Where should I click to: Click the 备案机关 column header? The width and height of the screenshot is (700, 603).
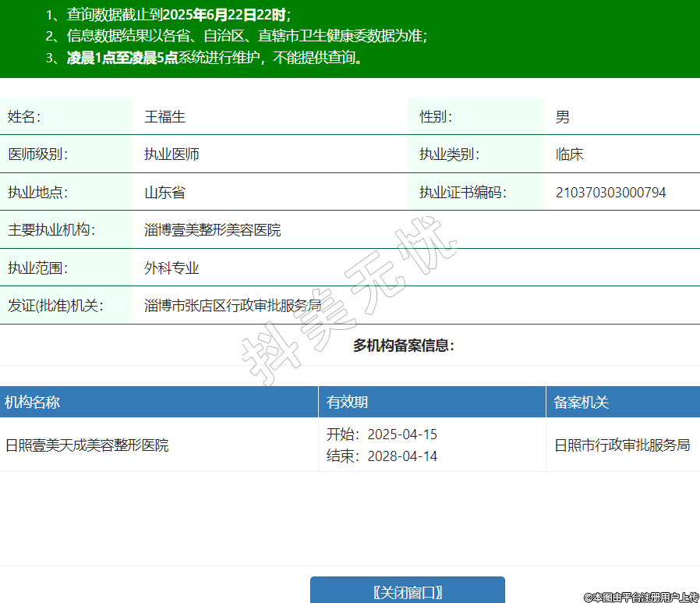tap(581, 403)
